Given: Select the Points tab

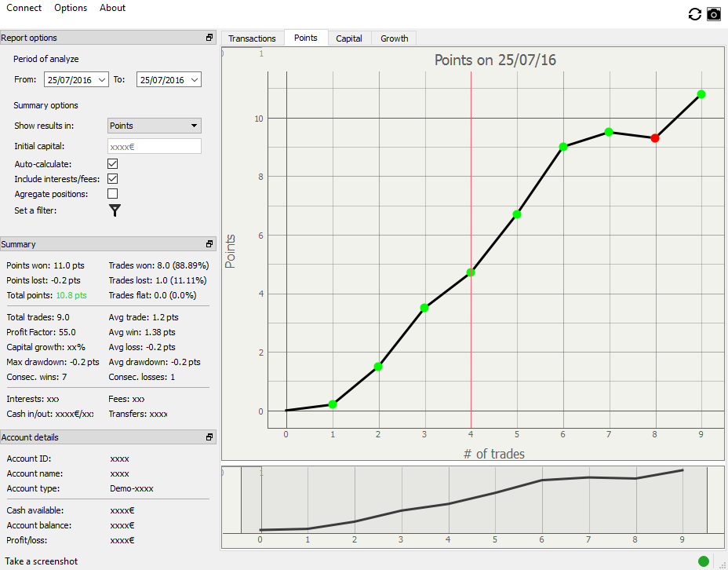Looking at the screenshot, I should (305, 38).
